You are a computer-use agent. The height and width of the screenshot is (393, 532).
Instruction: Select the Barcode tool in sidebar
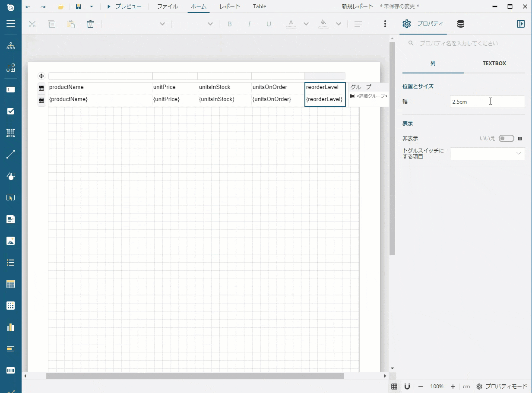tap(11, 371)
